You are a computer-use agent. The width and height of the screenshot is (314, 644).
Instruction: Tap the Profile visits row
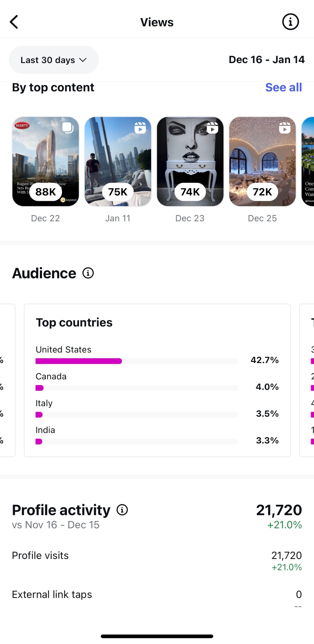tap(157, 560)
